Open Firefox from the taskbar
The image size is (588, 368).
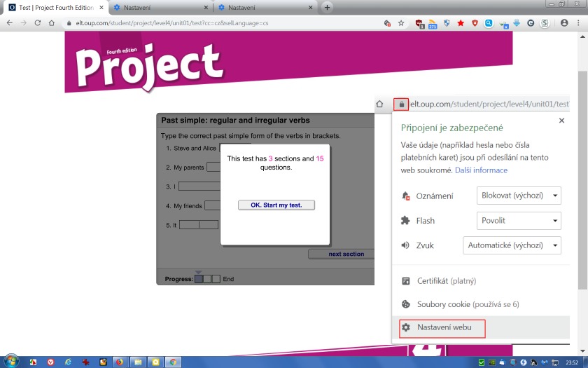click(120, 362)
